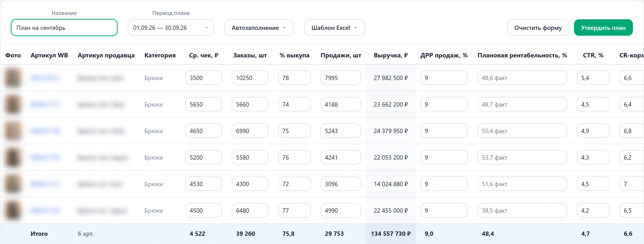Edit the CR-cart field with value 6,8
Viewport: 644px width, 244px height.
point(632,131)
